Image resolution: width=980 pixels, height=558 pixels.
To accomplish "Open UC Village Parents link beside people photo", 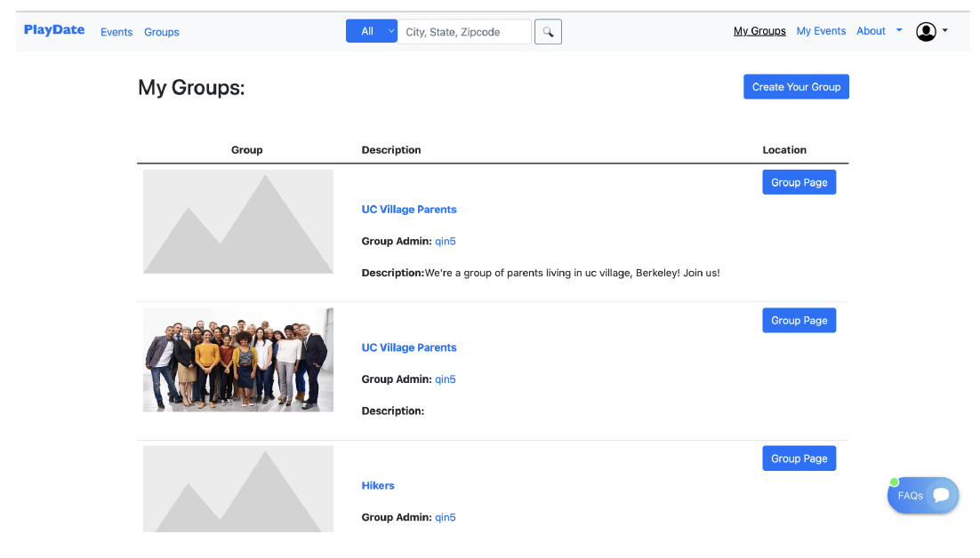I will (x=409, y=347).
